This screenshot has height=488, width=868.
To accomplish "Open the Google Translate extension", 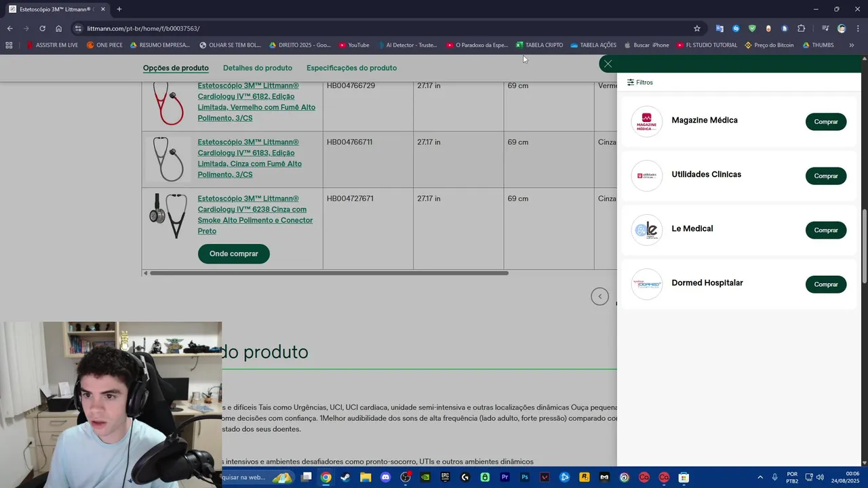I will click(x=719, y=28).
